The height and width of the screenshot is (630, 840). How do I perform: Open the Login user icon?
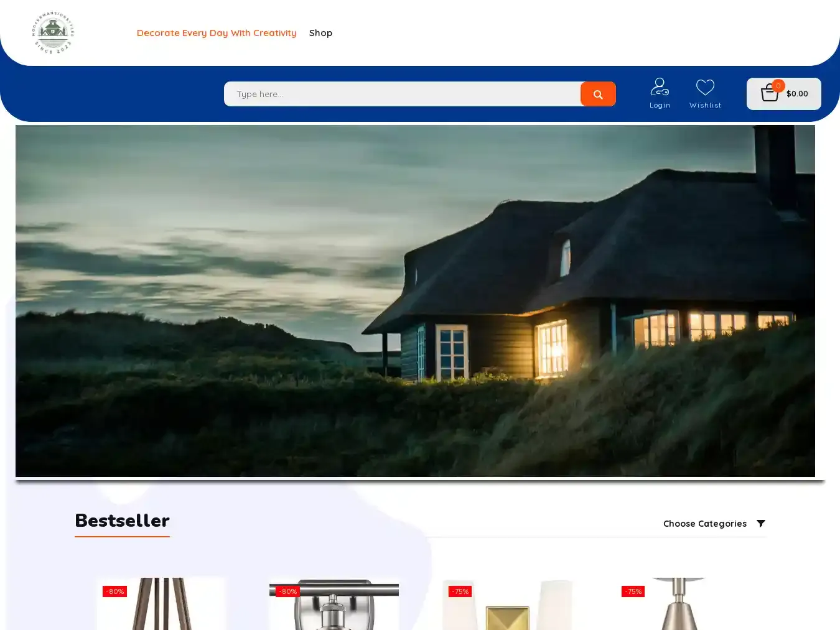pyautogui.click(x=660, y=86)
